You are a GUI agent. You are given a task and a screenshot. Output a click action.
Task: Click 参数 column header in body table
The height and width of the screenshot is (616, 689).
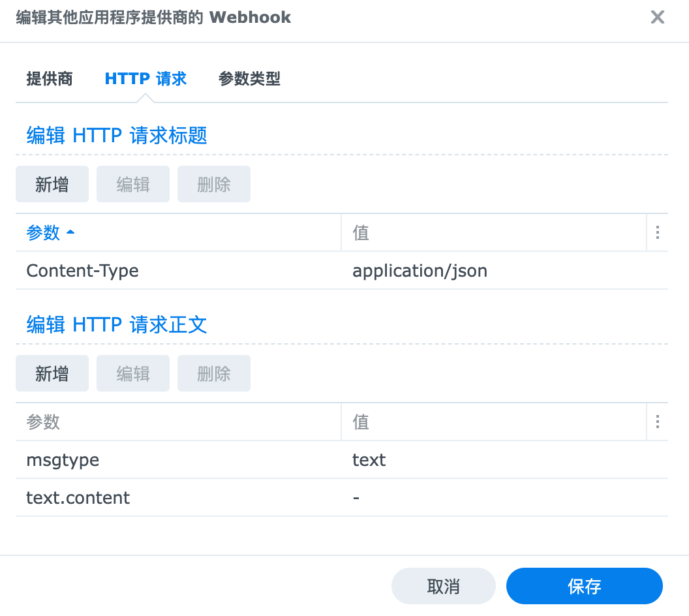click(178, 422)
